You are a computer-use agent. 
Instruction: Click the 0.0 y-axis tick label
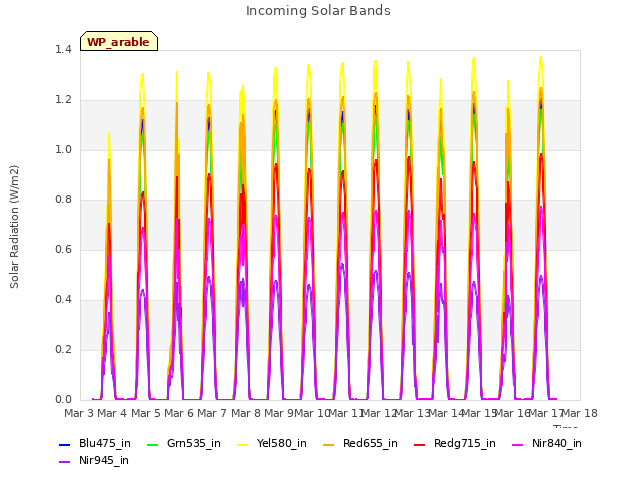[63, 400]
